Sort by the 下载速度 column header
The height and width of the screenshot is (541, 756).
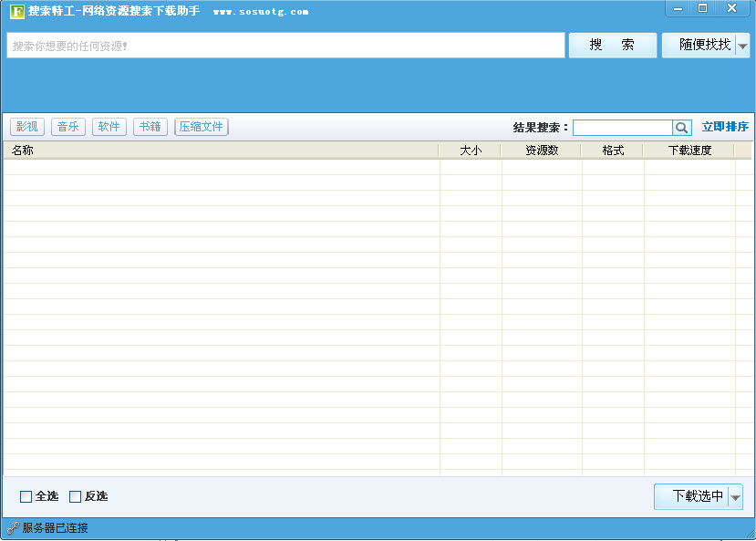pos(689,151)
